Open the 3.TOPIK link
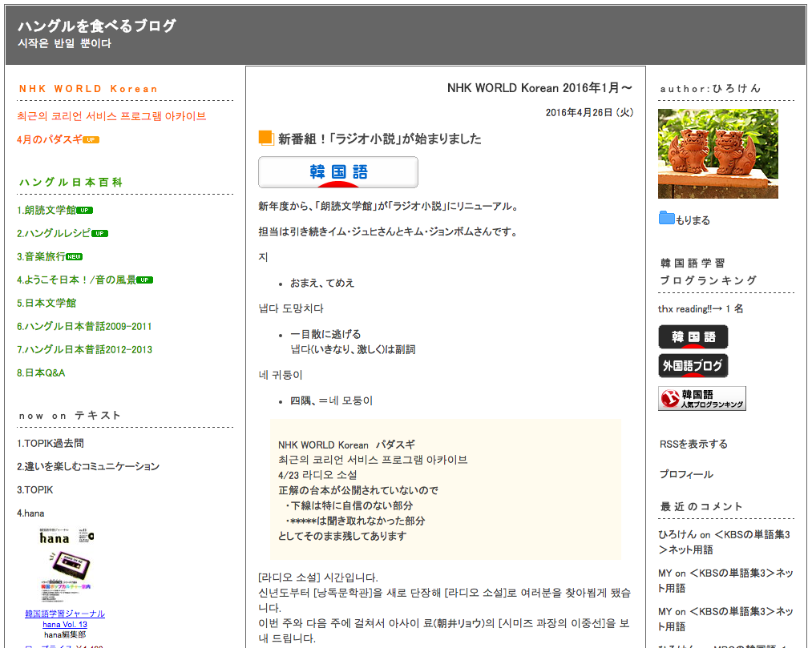This screenshot has width=812, height=648. click(34, 490)
